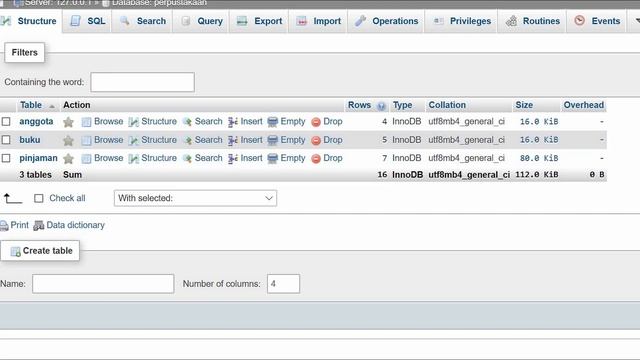This screenshot has width=640, height=360.
Task: Tick the anggota table checkbox
Action: [x=6, y=122]
